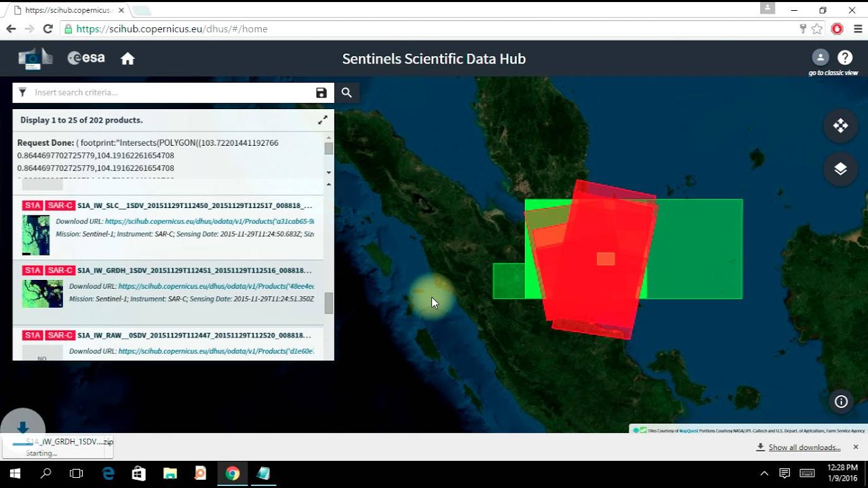The width and height of the screenshot is (868, 488).
Task: Click the red Opera-style extension icon
Action: pyautogui.click(x=837, y=28)
